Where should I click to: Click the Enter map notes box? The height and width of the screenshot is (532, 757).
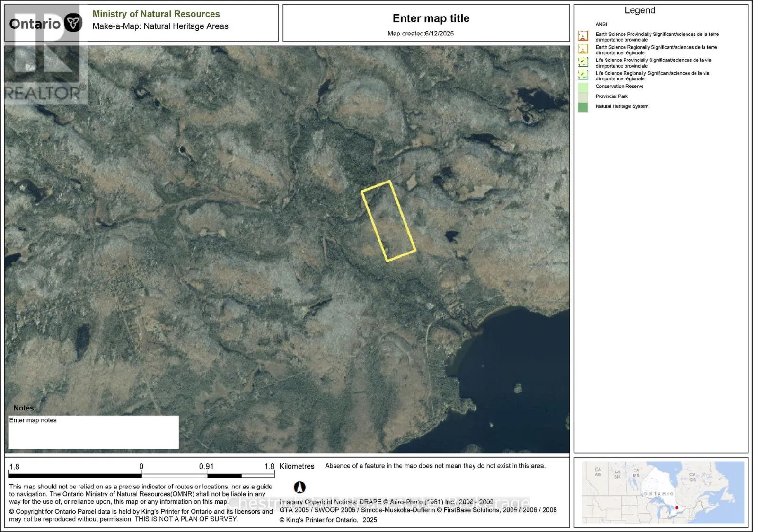93,432
